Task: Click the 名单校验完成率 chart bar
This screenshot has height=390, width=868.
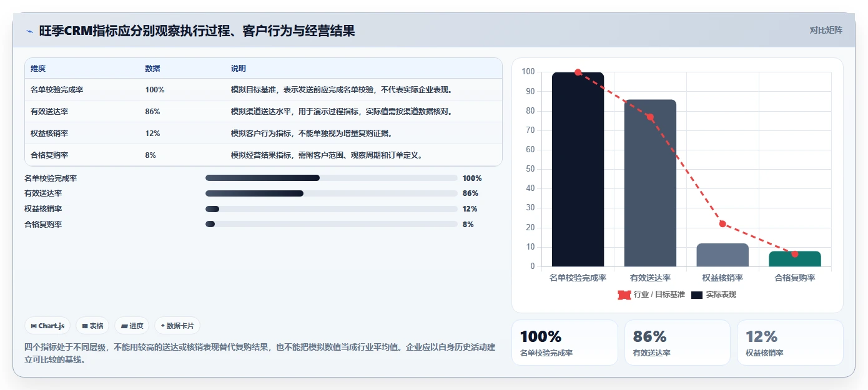Action: click(x=578, y=170)
